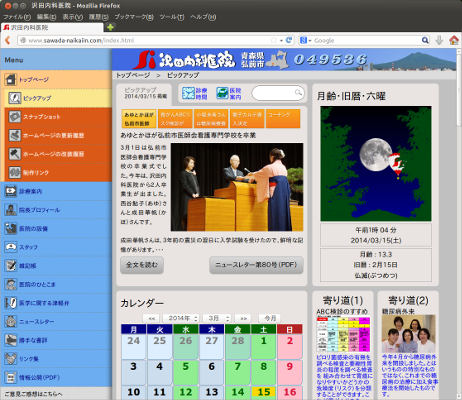462x400 pixels.
Task: Click the トップページ house icon in sidebar
Action: click(x=10, y=79)
